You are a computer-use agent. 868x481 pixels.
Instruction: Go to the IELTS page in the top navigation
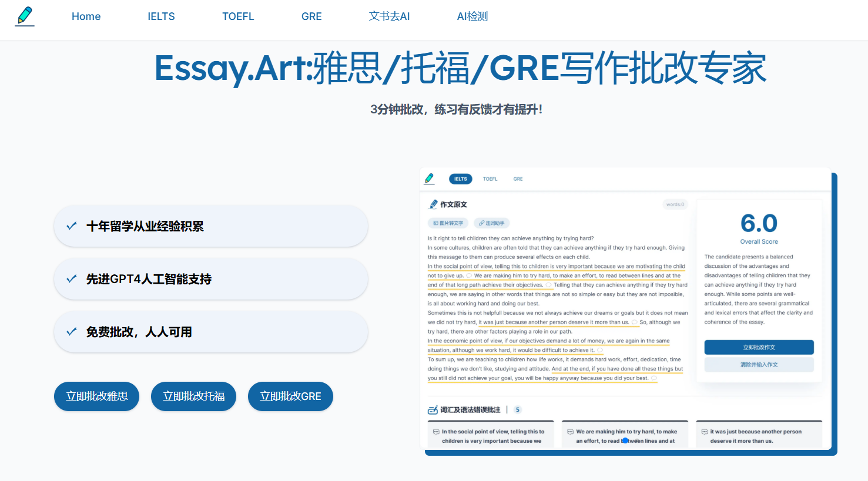point(161,16)
